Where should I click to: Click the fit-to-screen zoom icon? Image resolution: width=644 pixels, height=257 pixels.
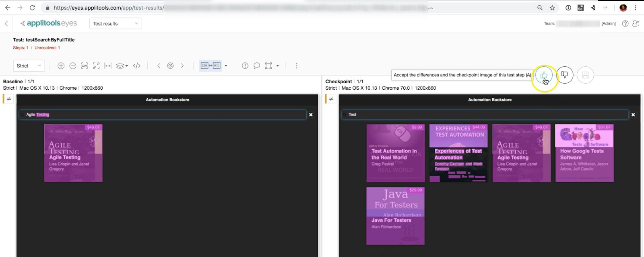(x=96, y=66)
